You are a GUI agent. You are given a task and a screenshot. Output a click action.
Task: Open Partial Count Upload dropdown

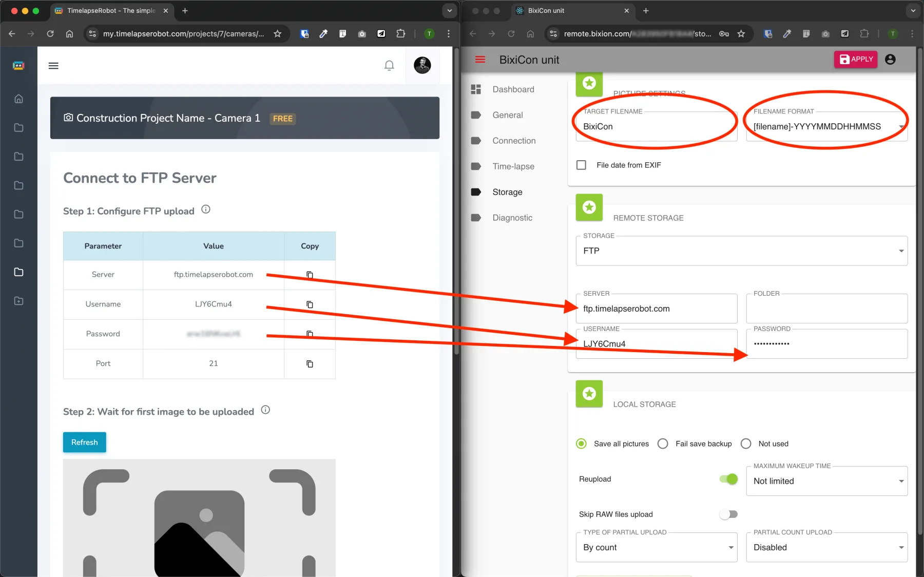click(826, 547)
